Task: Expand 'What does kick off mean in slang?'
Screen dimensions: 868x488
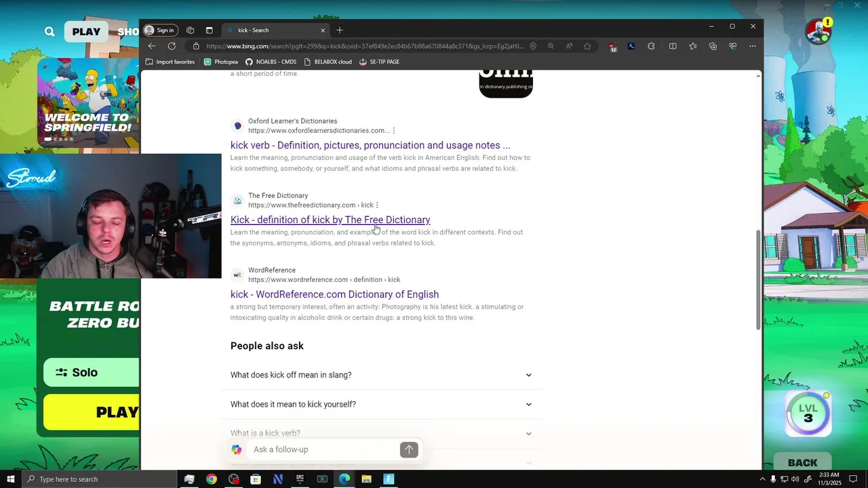Action: tap(381, 375)
